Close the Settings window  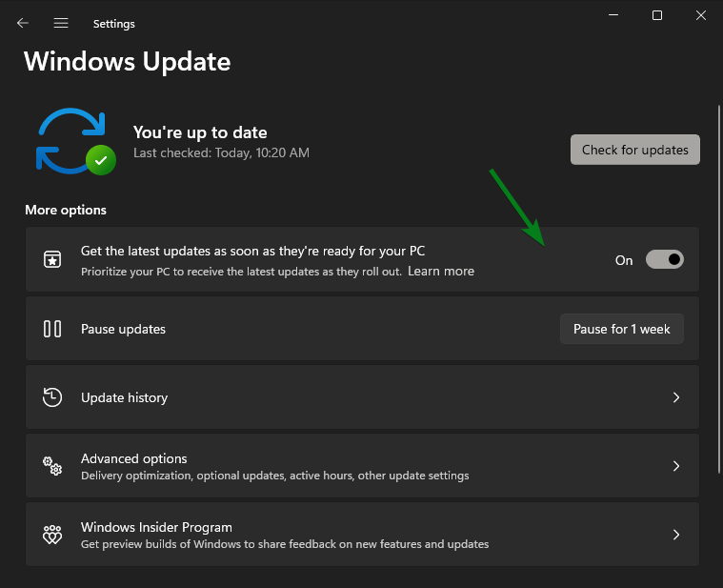[701, 15]
